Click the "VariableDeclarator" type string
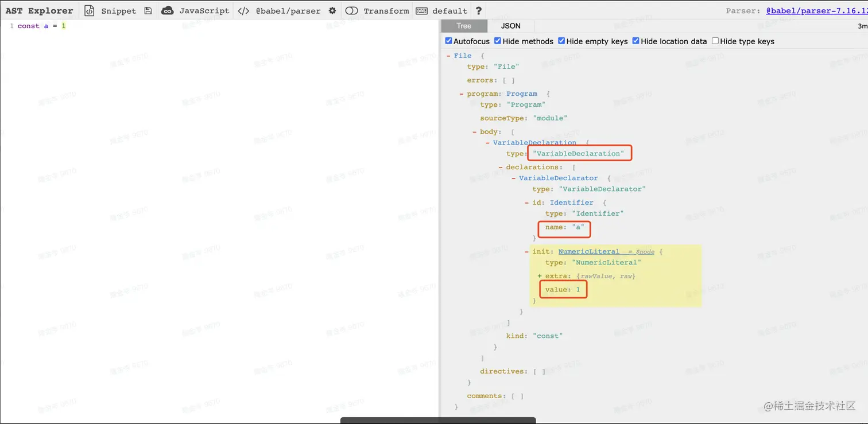The width and height of the screenshot is (868, 424). 602,189
